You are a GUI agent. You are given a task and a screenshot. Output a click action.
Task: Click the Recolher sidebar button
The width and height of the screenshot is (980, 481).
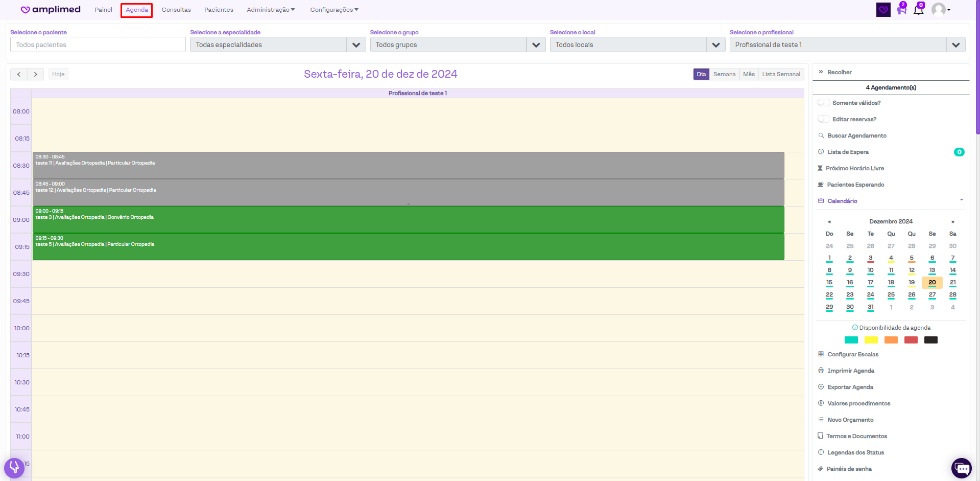(x=839, y=72)
